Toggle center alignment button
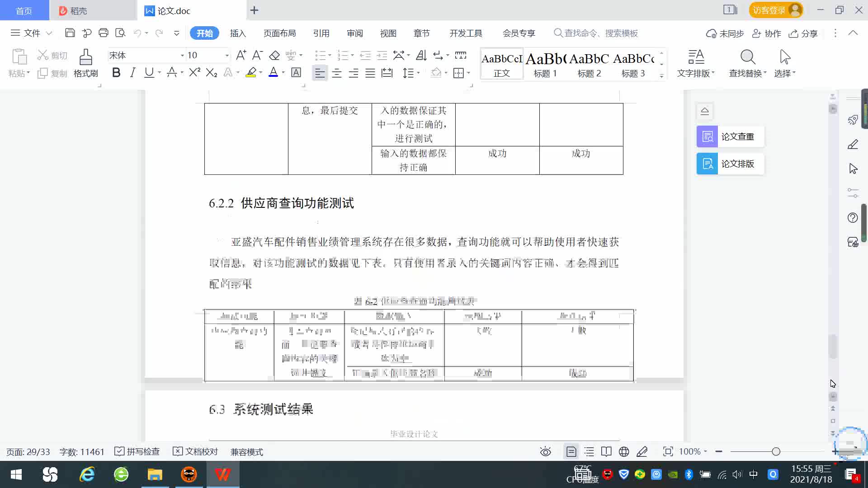This screenshot has height=488, width=868. tap(337, 73)
